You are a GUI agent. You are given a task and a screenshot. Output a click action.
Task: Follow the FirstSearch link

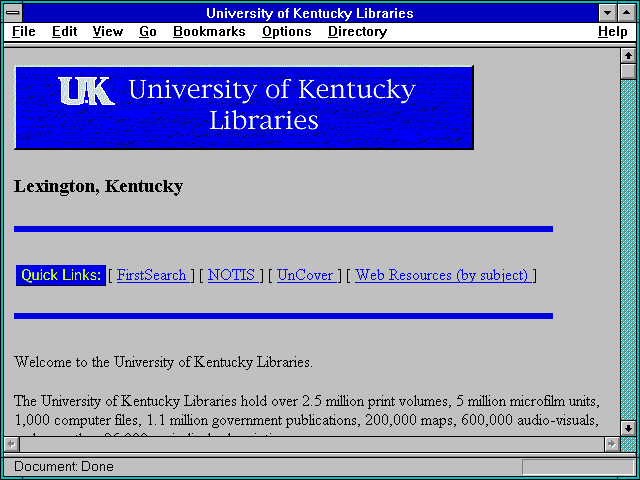point(152,275)
